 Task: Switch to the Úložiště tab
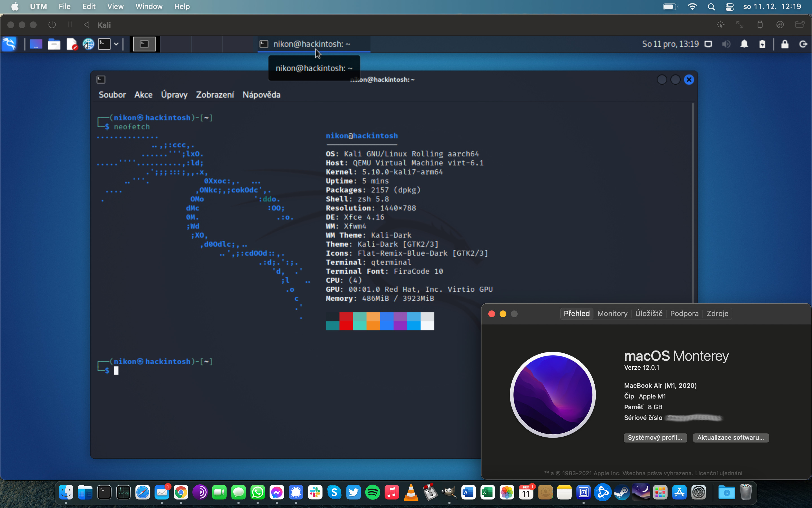click(648, 314)
